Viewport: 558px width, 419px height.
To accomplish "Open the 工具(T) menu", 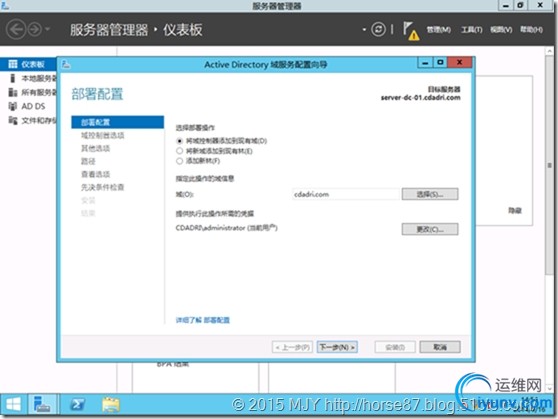I will click(472, 30).
